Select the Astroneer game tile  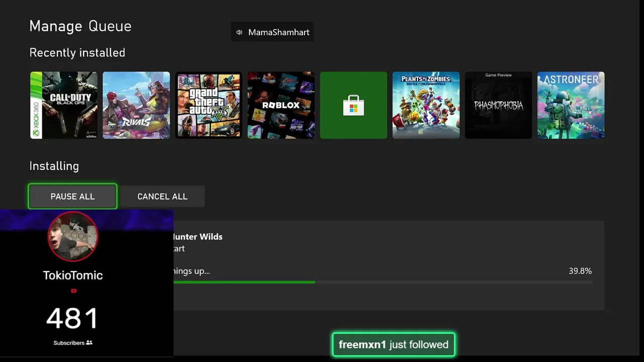click(x=571, y=105)
